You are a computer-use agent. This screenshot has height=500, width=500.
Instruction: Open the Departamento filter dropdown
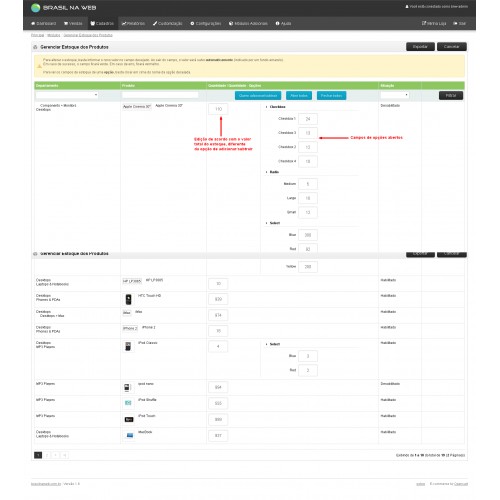[67, 95]
